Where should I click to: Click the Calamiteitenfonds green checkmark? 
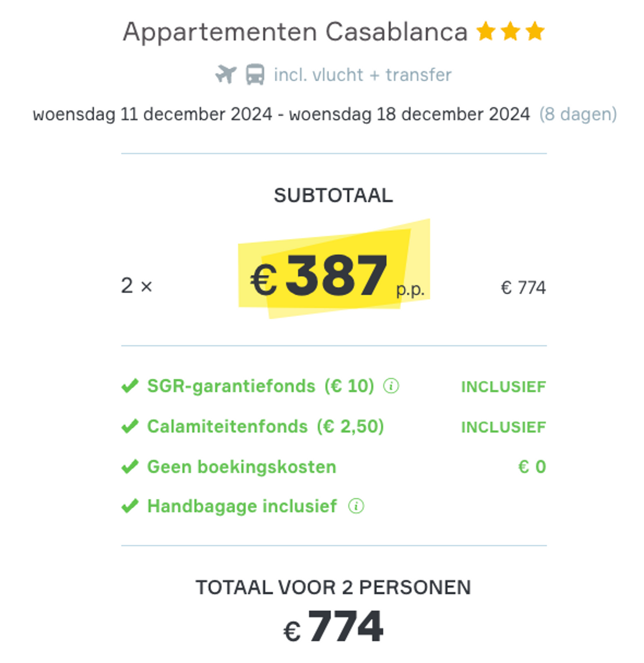pos(130,426)
